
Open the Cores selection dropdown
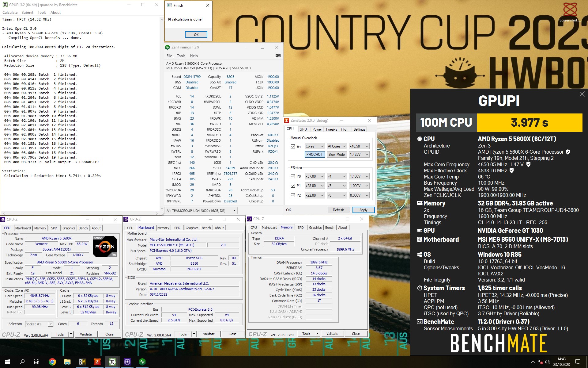pyautogui.click(x=315, y=146)
